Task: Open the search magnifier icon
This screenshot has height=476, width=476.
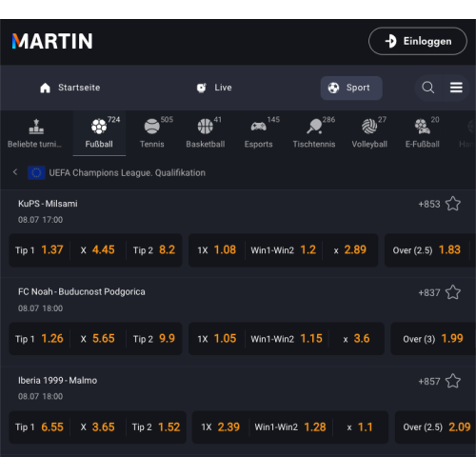Action: 427,88
